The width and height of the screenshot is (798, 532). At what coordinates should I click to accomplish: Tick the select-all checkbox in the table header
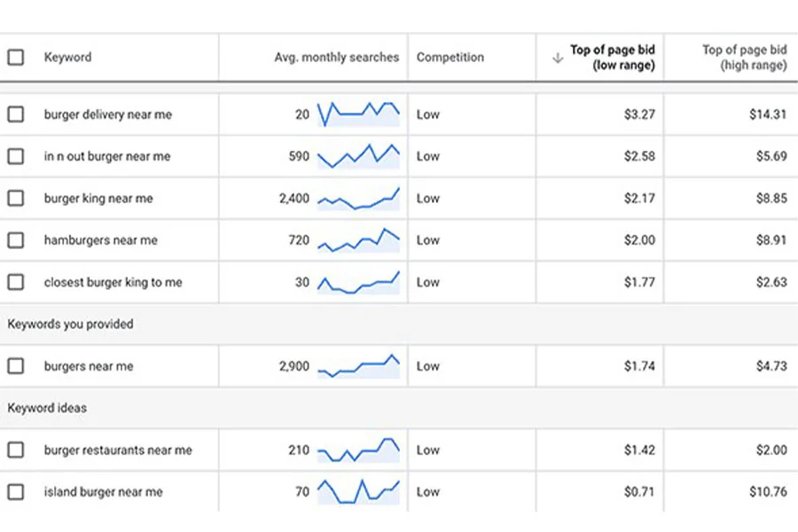[16, 57]
